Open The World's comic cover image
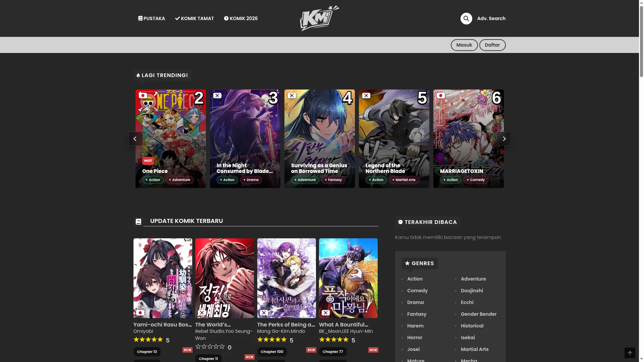Image resolution: width=644 pixels, height=362 pixels. (225, 278)
